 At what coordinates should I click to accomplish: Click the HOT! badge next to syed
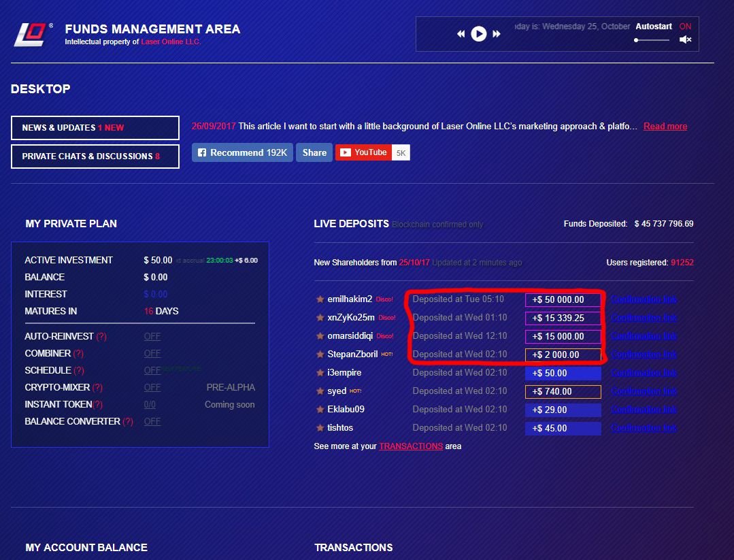point(355,391)
